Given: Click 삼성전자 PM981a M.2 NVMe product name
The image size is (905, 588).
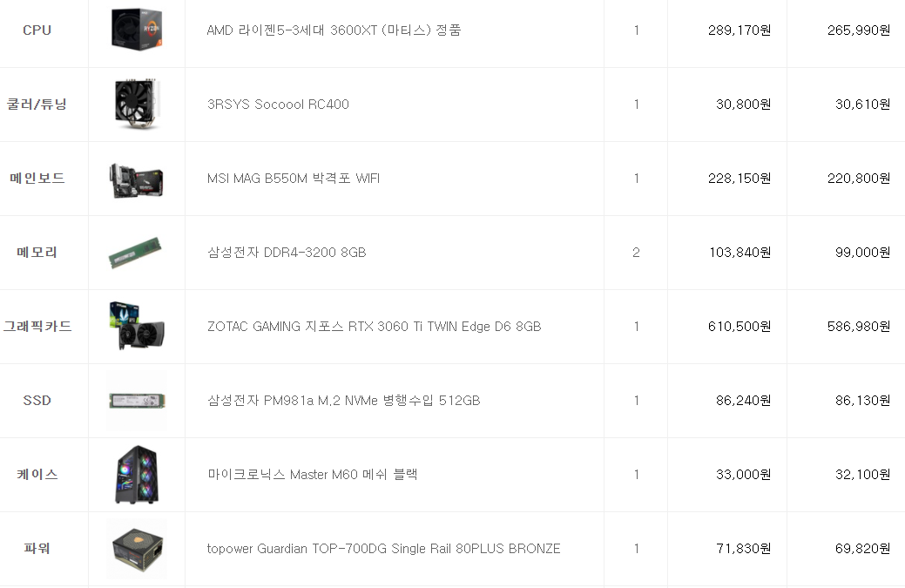Looking at the screenshot, I should (x=343, y=401).
